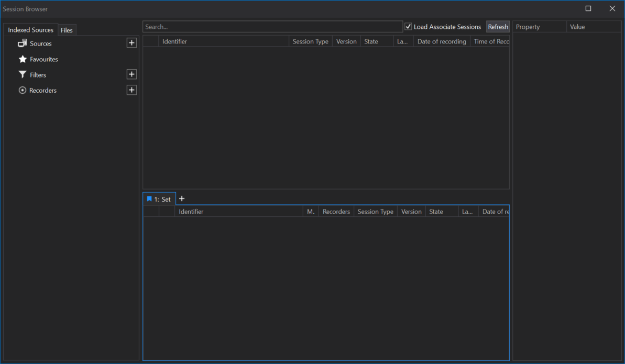Toggle Load Associate Sessions checkbox
This screenshot has width=625, height=364.
coord(408,27)
